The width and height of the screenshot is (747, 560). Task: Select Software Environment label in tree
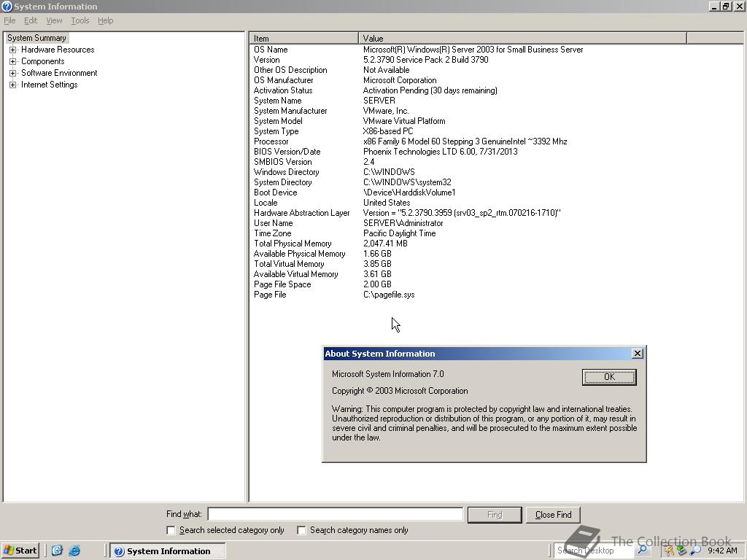[59, 73]
